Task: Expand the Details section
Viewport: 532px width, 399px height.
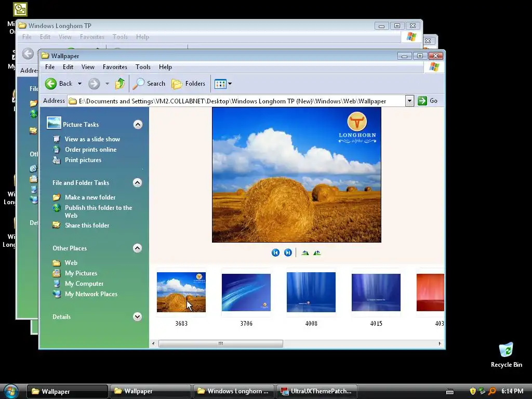Action: pyautogui.click(x=137, y=316)
